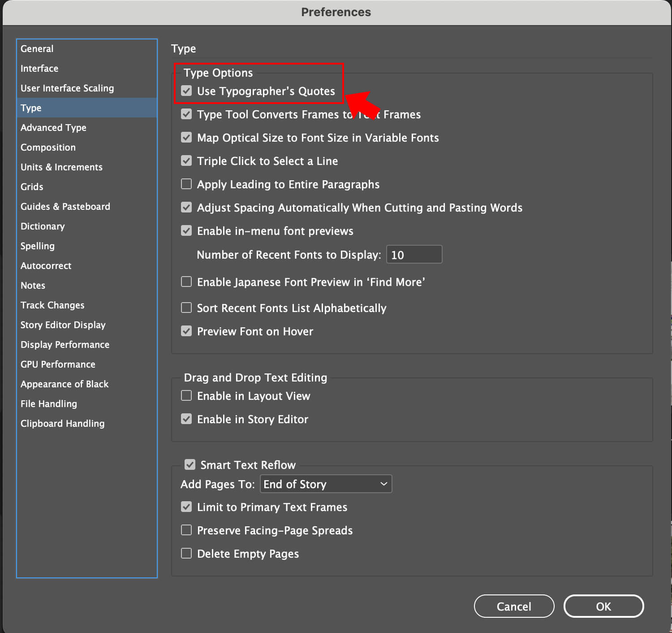Disable Use Typographer's Quotes
This screenshot has height=633, width=672.
coord(186,91)
